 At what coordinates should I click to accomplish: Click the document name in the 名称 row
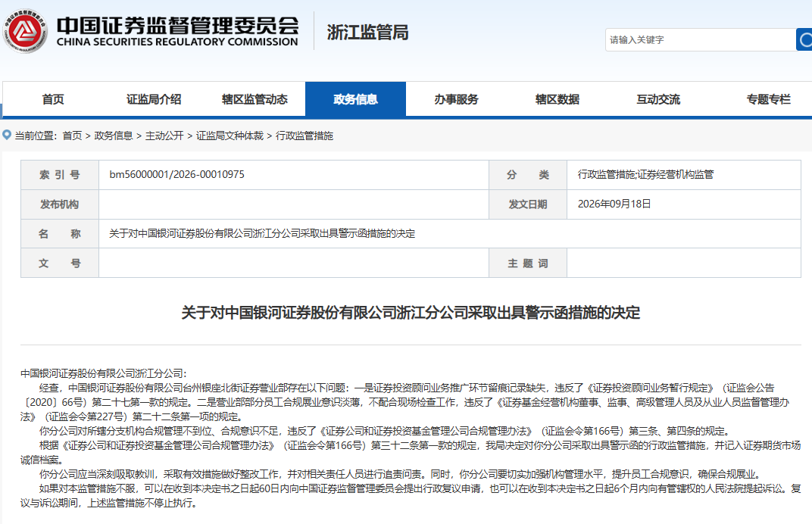point(262,233)
